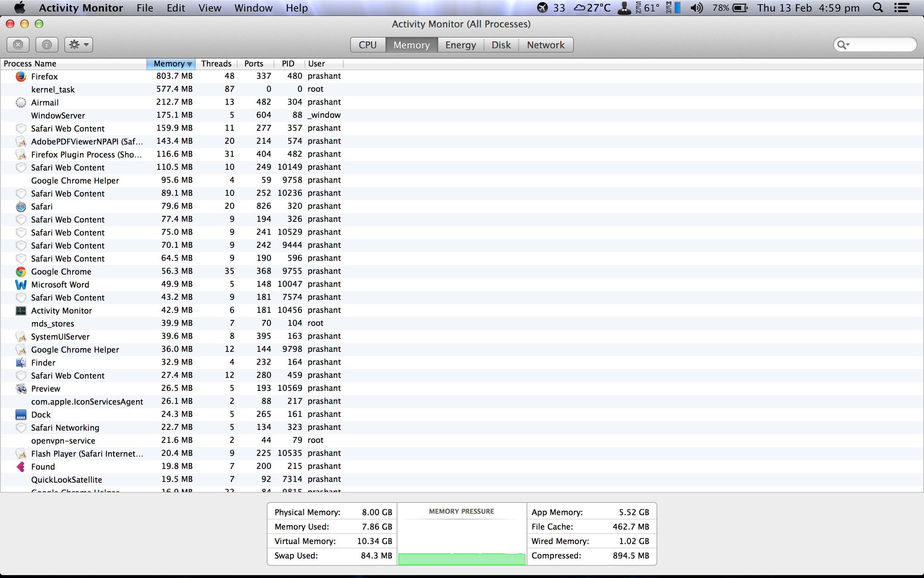Open the Apple menu

coord(19,7)
